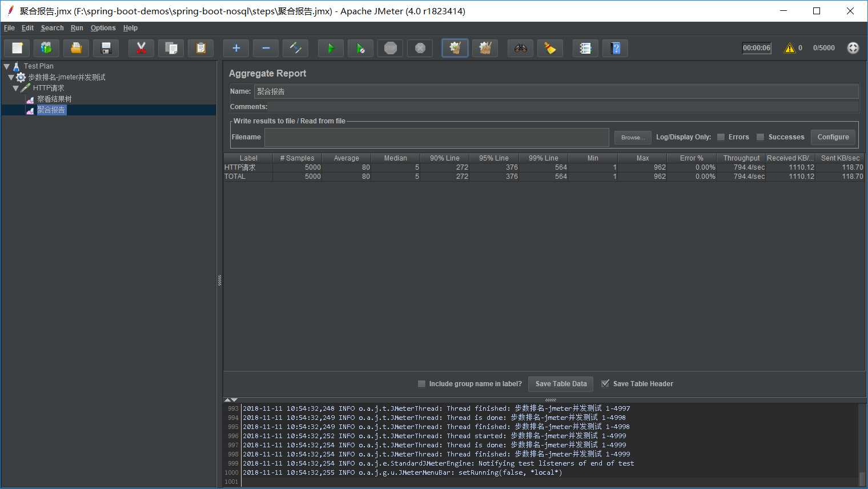
Task: Click the 99% Line column header
Action: pyautogui.click(x=544, y=158)
